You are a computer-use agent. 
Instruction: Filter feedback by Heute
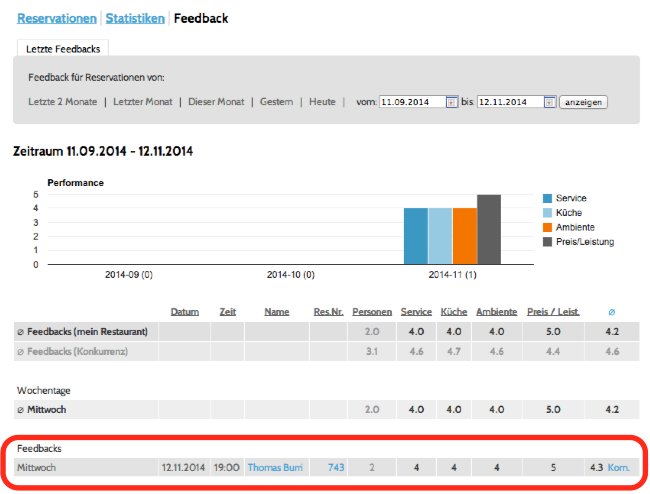322,102
